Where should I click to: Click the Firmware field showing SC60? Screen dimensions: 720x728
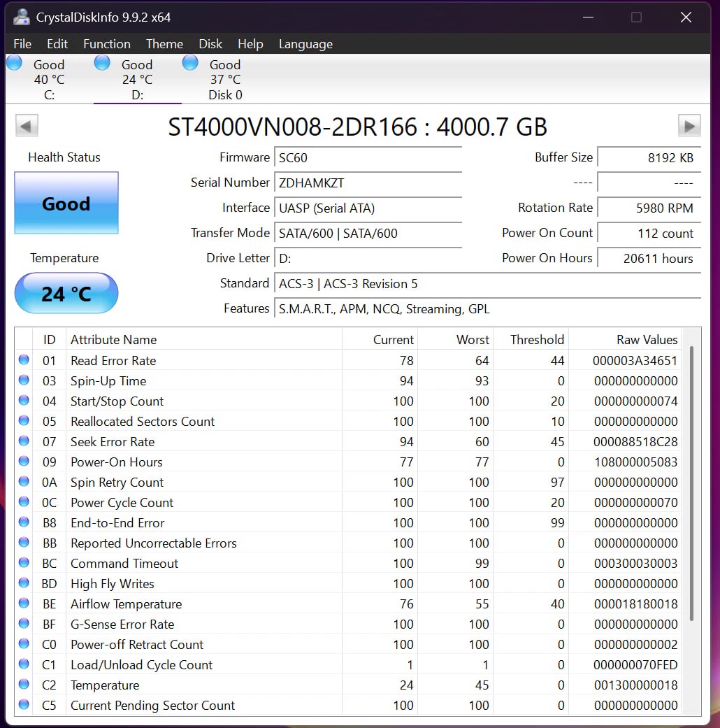click(x=368, y=157)
